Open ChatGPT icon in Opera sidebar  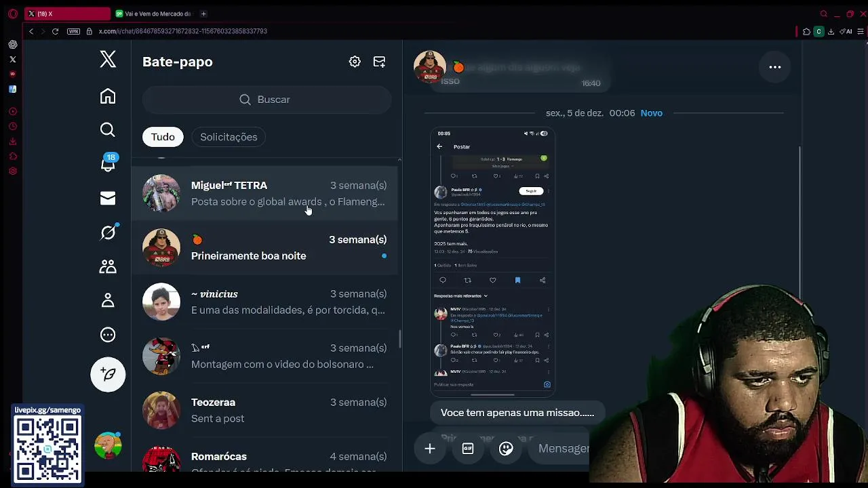(13, 45)
